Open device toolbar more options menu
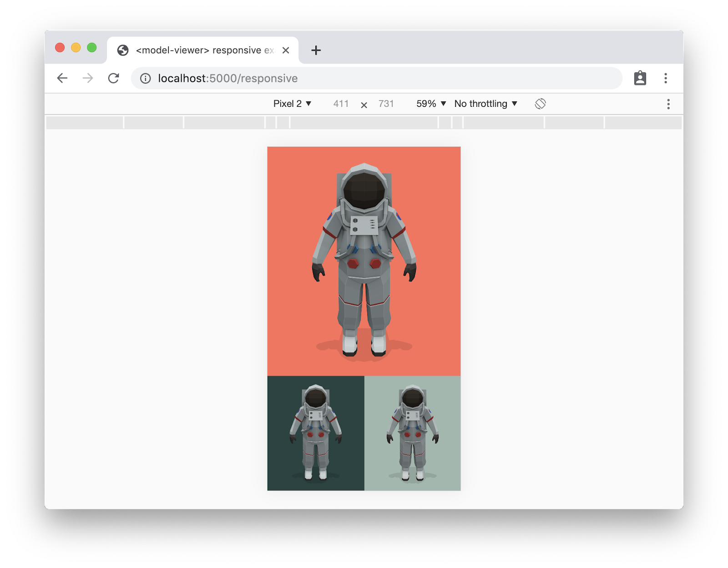The image size is (728, 568). click(x=668, y=104)
